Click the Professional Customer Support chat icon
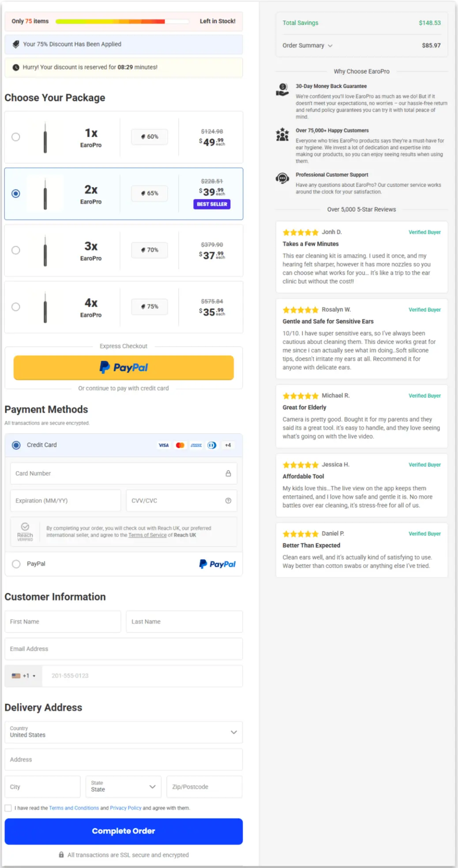 point(282,178)
